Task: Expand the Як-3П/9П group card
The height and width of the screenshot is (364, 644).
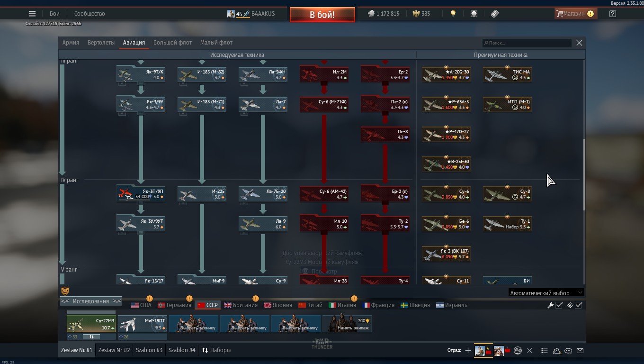Action: click(141, 194)
